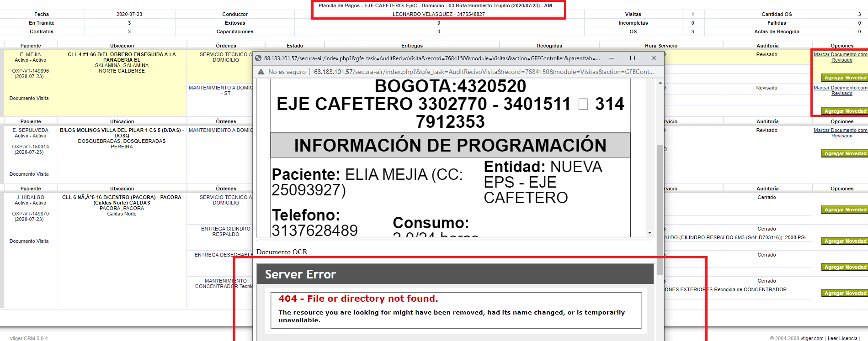Click the 'Documento OCR' label
The image size is (868, 341).
[282, 252]
